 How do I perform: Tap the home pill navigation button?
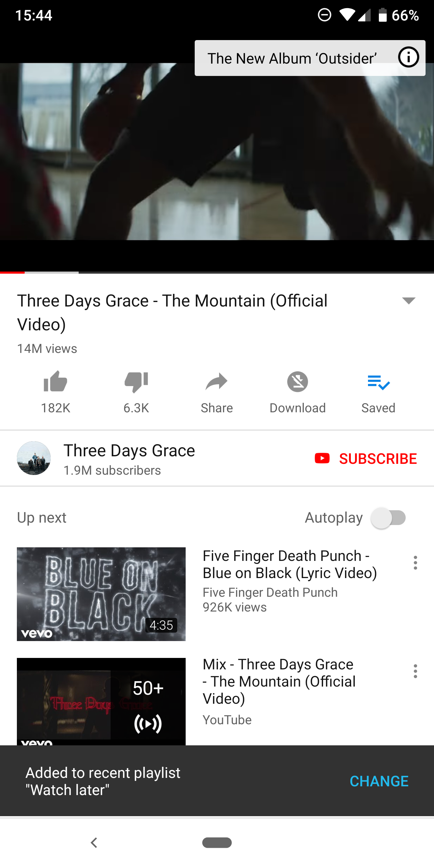pos(217,842)
